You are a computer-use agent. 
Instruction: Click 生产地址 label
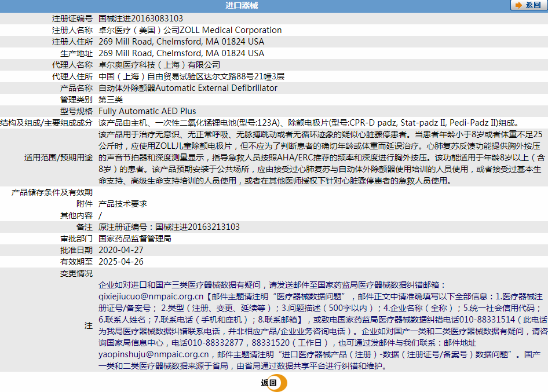click(x=76, y=53)
